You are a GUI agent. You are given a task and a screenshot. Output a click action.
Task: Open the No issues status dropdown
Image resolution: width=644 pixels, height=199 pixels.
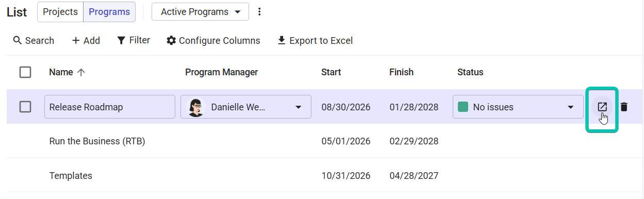point(570,107)
